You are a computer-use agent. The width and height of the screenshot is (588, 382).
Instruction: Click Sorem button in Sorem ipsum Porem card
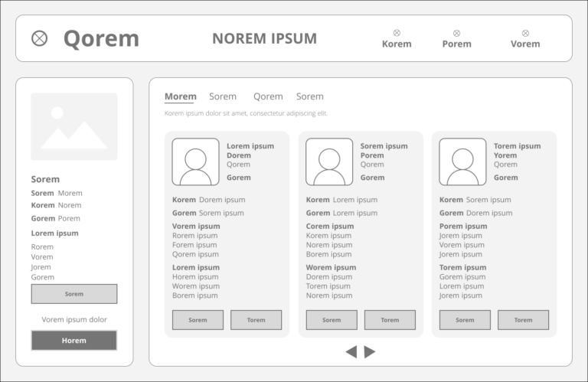pos(332,320)
